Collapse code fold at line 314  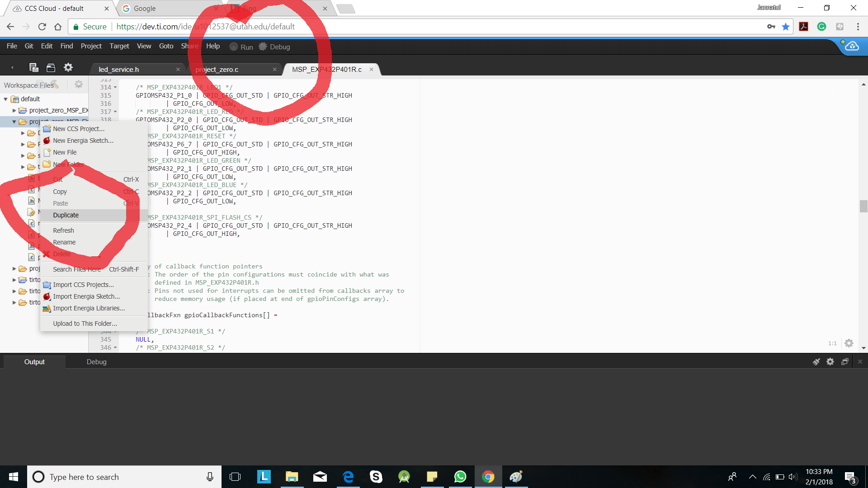[x=115, y=87]
